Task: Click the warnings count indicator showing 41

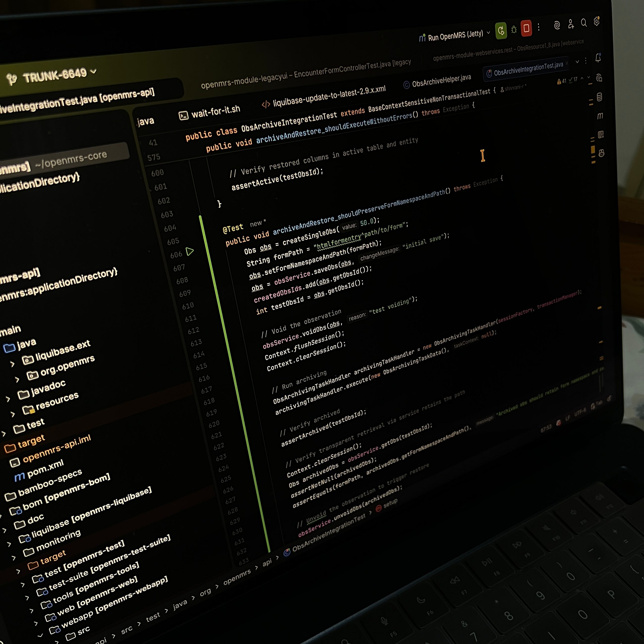Action: point(562,81)
